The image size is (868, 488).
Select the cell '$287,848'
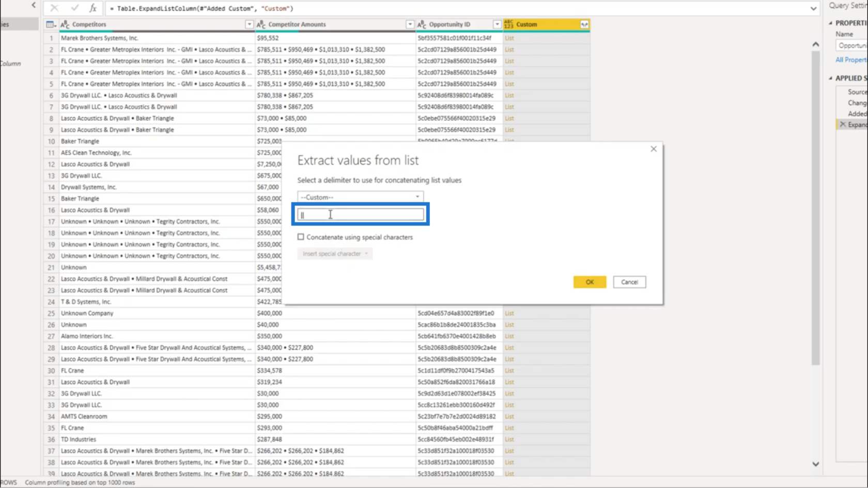point(335,439)
